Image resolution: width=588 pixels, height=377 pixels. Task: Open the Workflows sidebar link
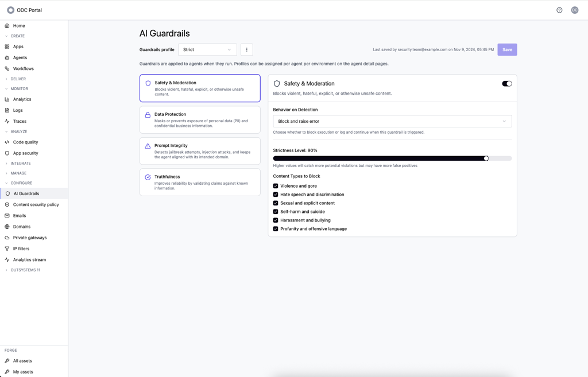click(34, 69)
